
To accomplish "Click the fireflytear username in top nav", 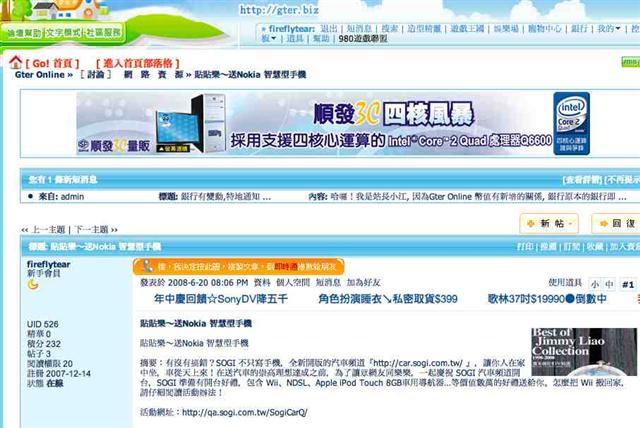I will (x=292, y=29).
